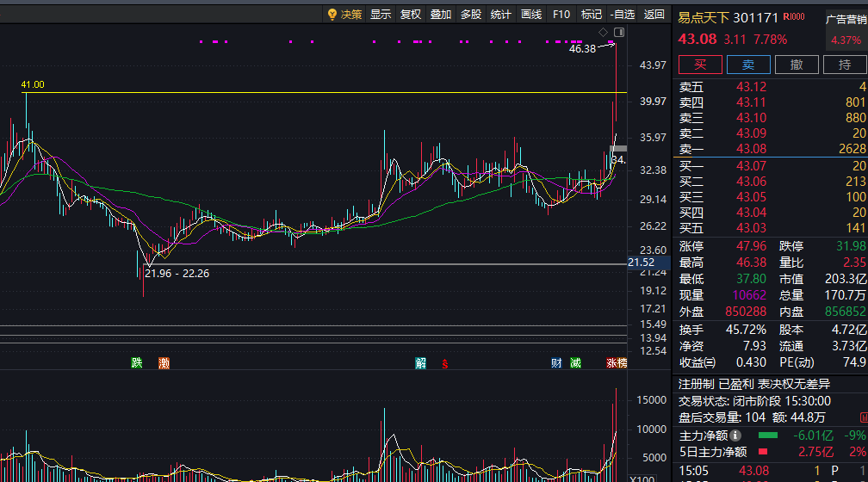Image resolution: width=868 pixels, height=482 pixels.
Task: Click the red S marker below chart
Action: pos(445,363)
